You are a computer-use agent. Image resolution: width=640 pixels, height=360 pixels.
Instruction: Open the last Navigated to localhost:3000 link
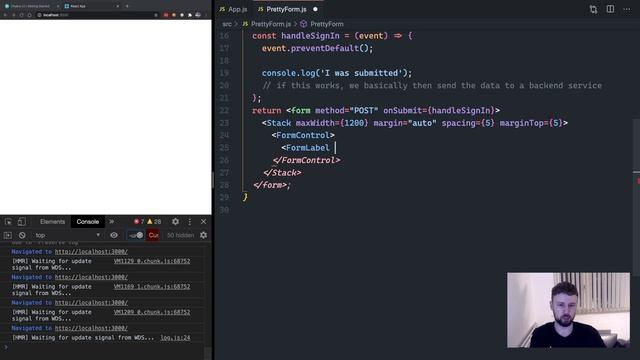point(91,328)
